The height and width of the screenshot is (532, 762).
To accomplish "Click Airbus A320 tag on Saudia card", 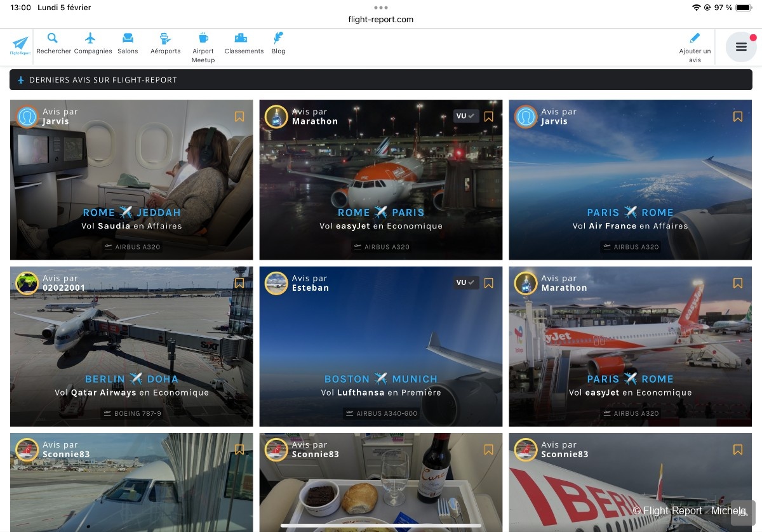I will point(131,247).
